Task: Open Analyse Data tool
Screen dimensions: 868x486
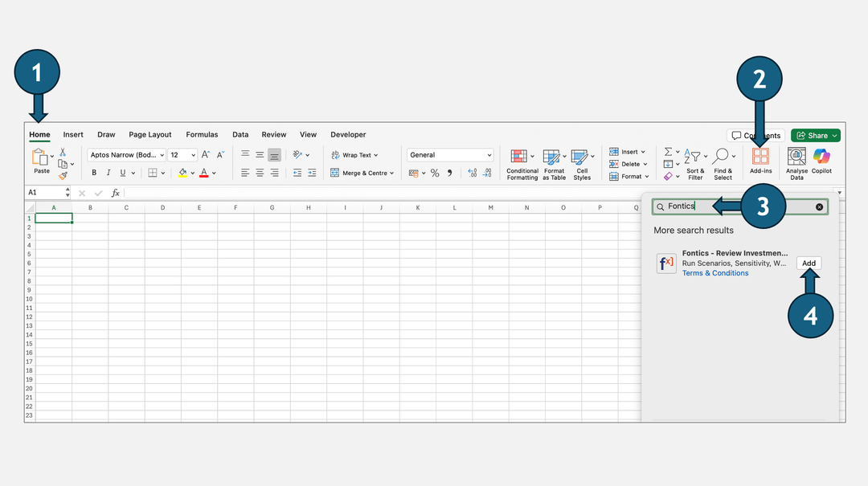Action: (796, 159)
